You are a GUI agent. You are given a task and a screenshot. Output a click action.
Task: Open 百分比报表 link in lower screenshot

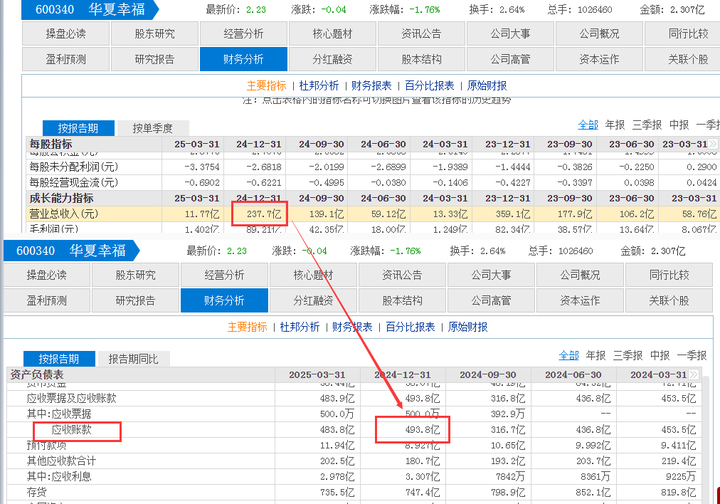410,327
